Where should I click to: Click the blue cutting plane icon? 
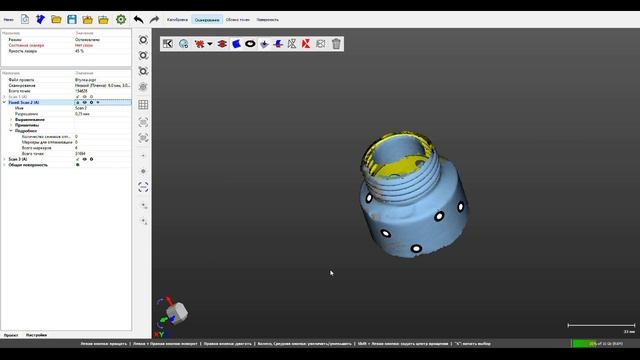point(278,44)
